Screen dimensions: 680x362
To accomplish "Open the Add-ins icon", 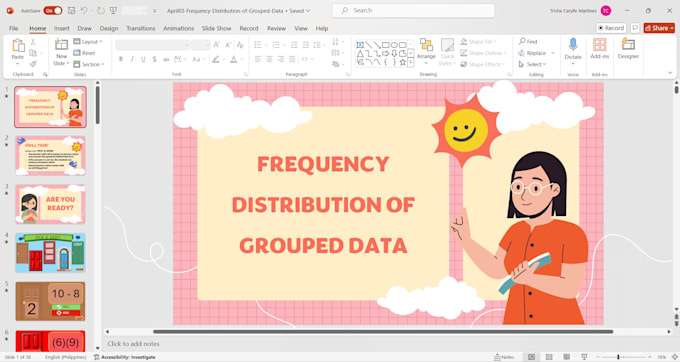I will (600, 45).
